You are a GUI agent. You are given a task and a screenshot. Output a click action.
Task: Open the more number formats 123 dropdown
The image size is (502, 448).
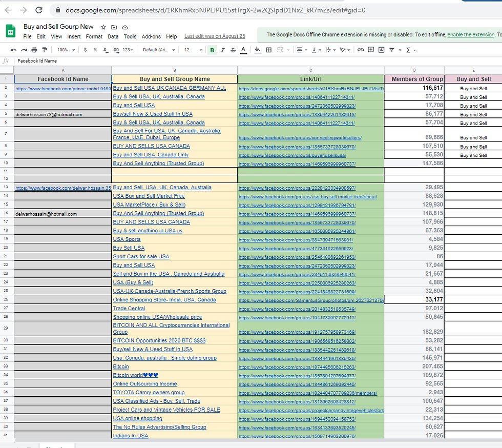(x=128, y=50)
